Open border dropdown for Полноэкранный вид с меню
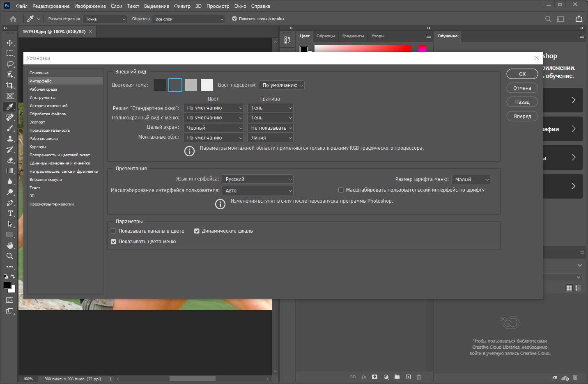The height and width of the screenshot is (384, 588). pyautogui.click(x=270, y=118)
